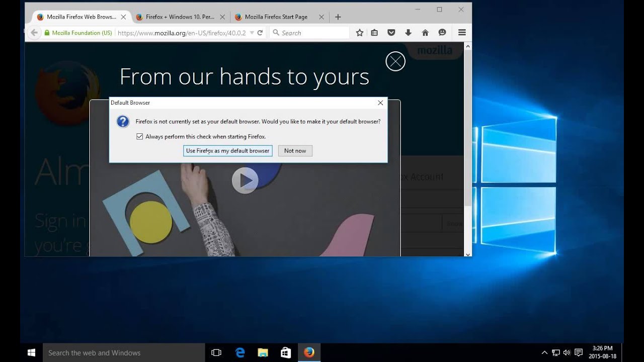Click Mozilla Foundation (US) site identity
The image size is (644, 362).
pos(78,33)
